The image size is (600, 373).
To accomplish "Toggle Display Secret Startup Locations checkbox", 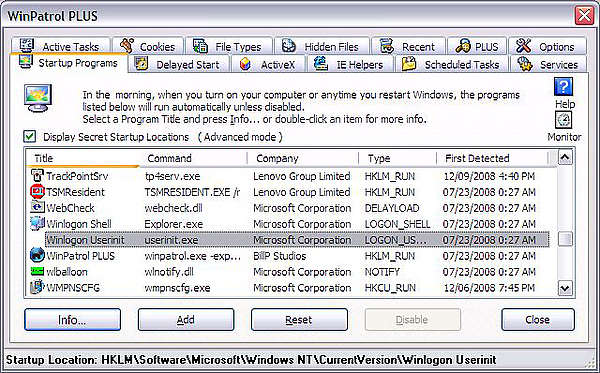I will [29, 136].
